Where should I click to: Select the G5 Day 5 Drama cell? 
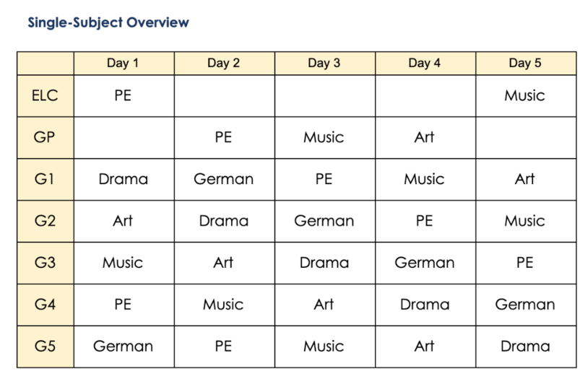pyautogui.click(x=526, y=347)
